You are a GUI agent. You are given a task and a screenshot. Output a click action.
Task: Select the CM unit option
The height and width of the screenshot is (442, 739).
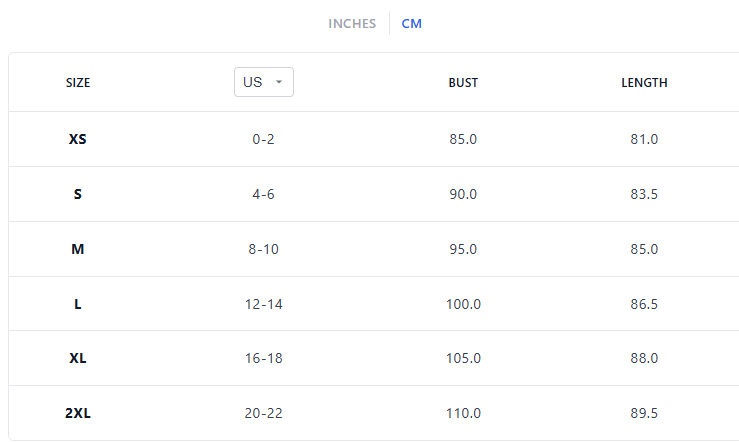(412, 24)
